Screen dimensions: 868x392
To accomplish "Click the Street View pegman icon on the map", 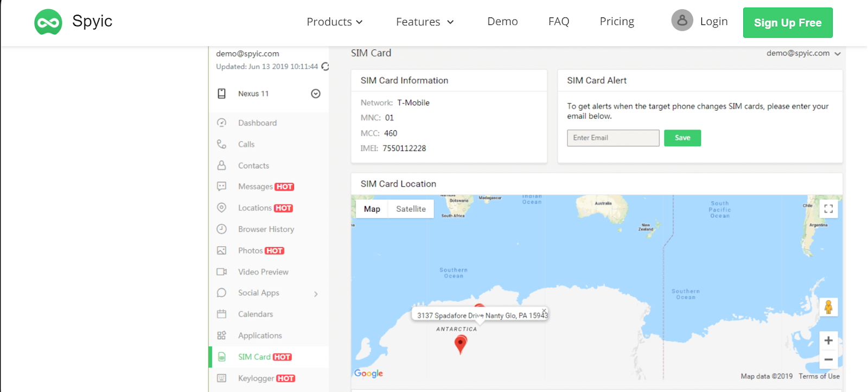I will (828, 307).
